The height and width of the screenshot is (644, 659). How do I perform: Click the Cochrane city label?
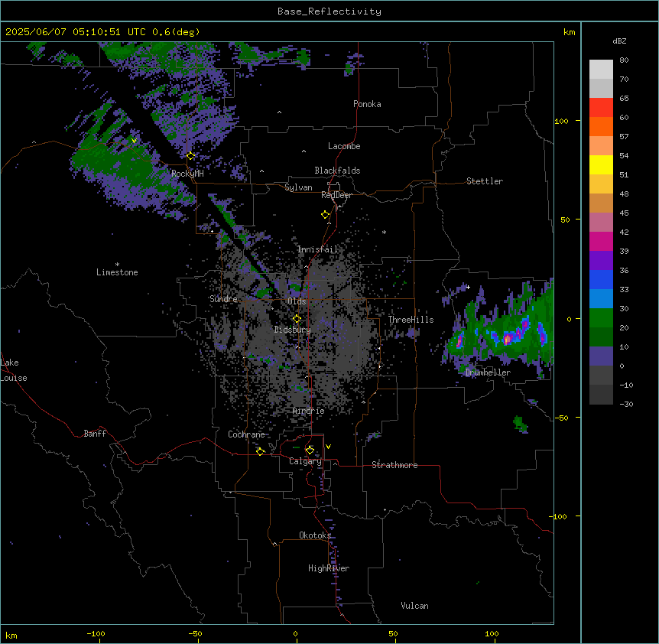click(x=246, y=434)
